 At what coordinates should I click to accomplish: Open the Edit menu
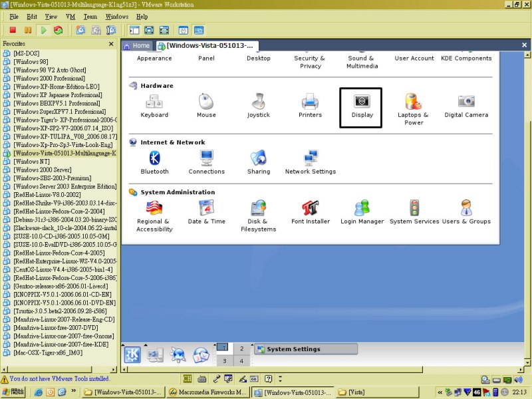click(32, 16)
